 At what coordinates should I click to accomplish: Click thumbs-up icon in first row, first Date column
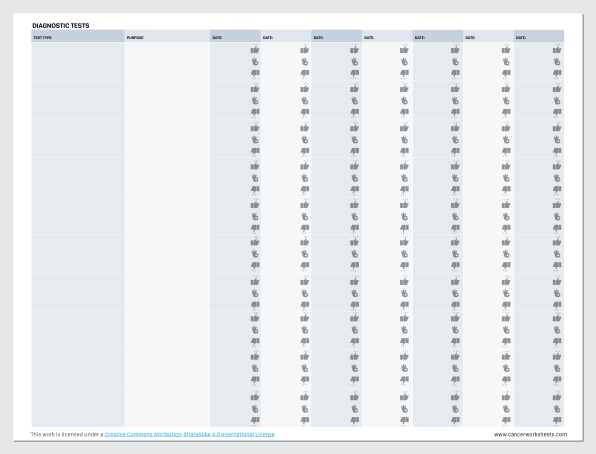255,50
